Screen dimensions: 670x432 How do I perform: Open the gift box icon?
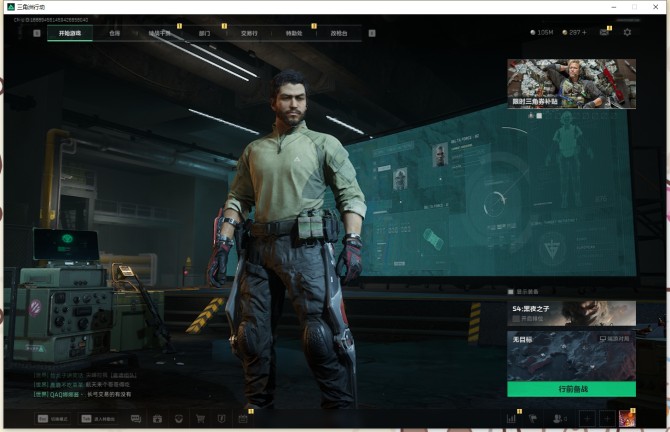pyautogui.click(x=157, y=419)
